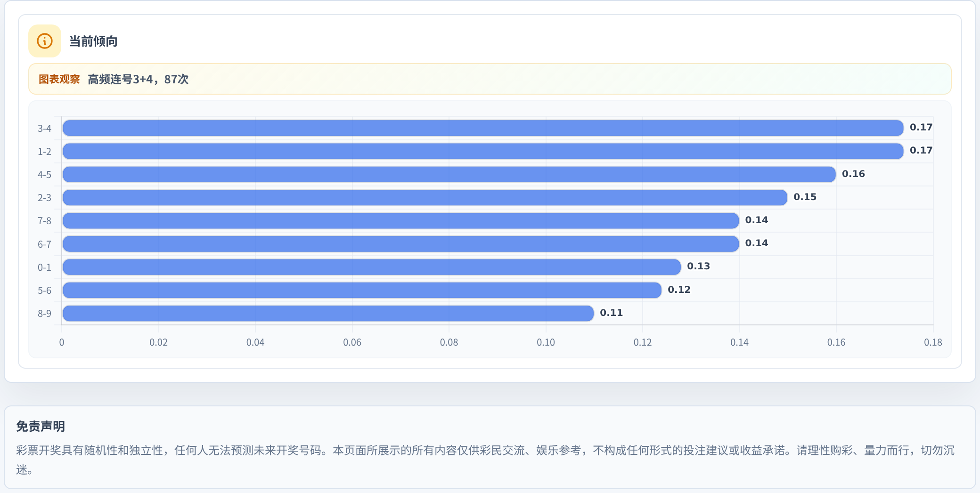Click the 0.04 x-axis tick label

[255, 342]
